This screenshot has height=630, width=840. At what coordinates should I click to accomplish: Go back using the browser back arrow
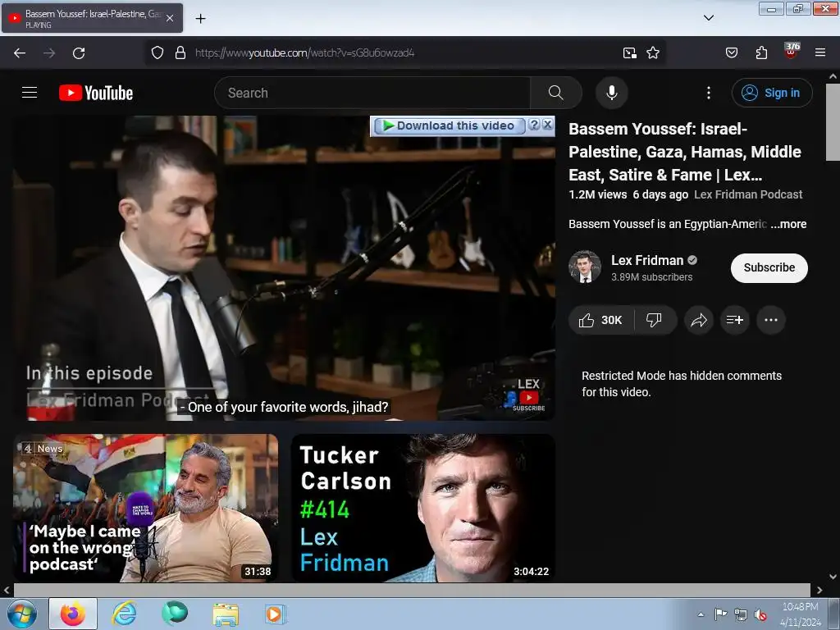click(20, 53)
